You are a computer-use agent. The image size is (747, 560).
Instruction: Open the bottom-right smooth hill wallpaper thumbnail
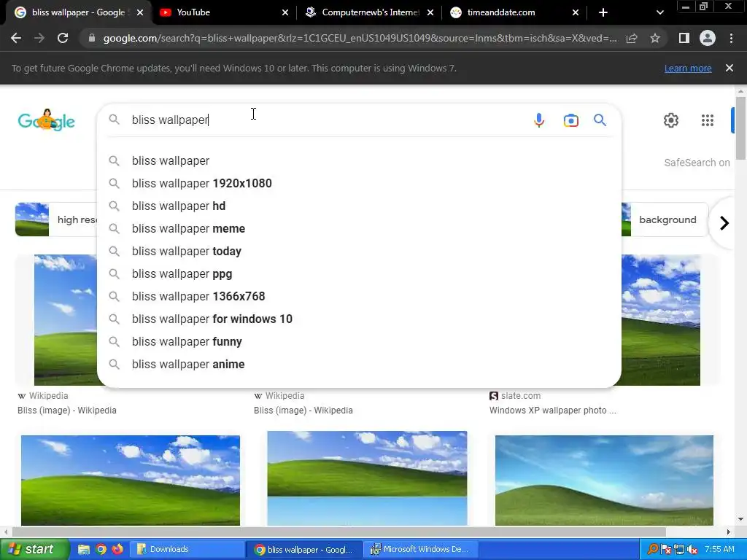(x=604, y=481)
